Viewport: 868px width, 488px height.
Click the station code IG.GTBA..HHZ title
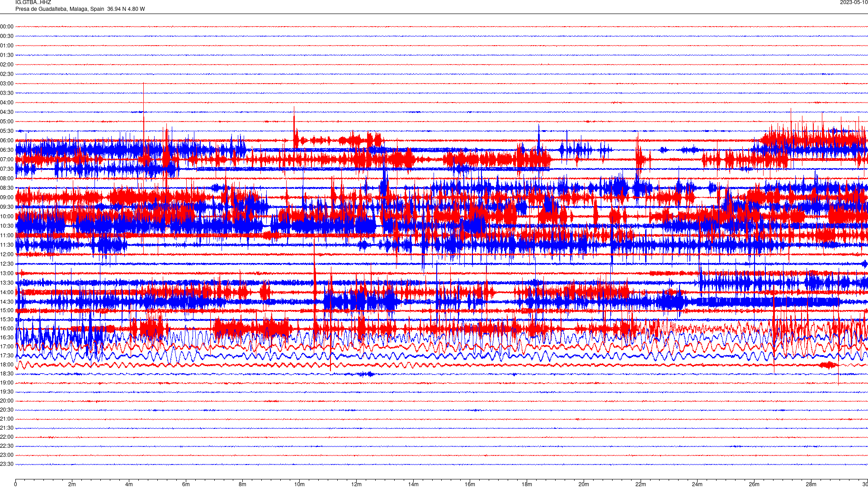click(33, 2)
